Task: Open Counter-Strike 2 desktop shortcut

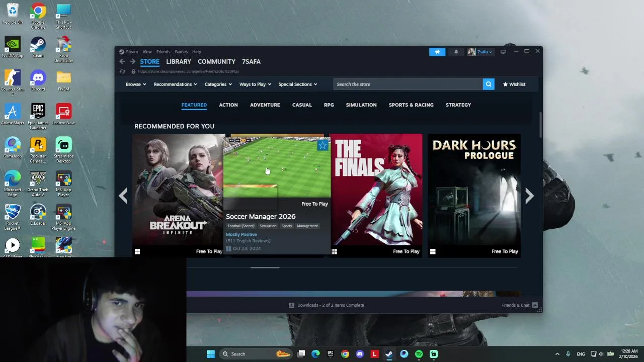Action: coord(13,83)
